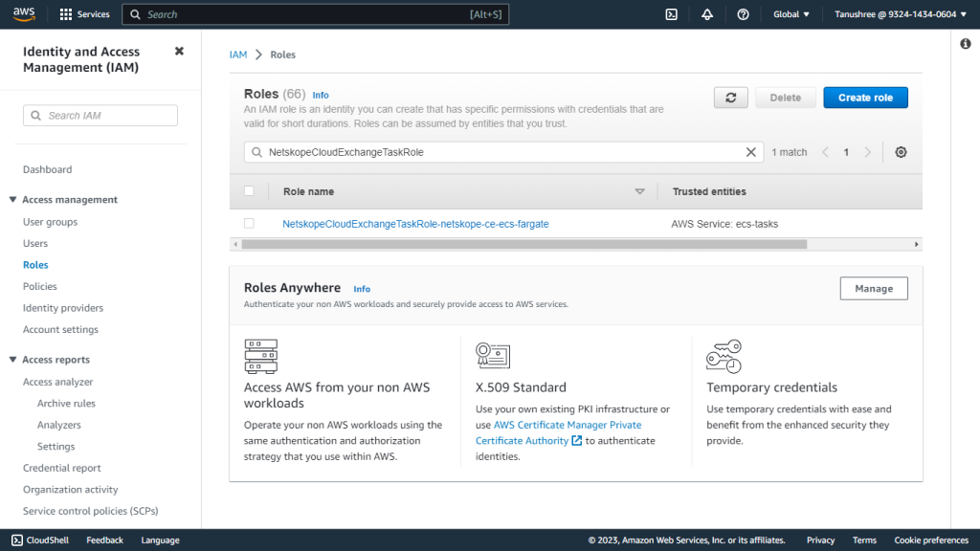Screen dimensions: 980x551
Task: Open the Global region dropdown
Action: click(x=791, y=14)
